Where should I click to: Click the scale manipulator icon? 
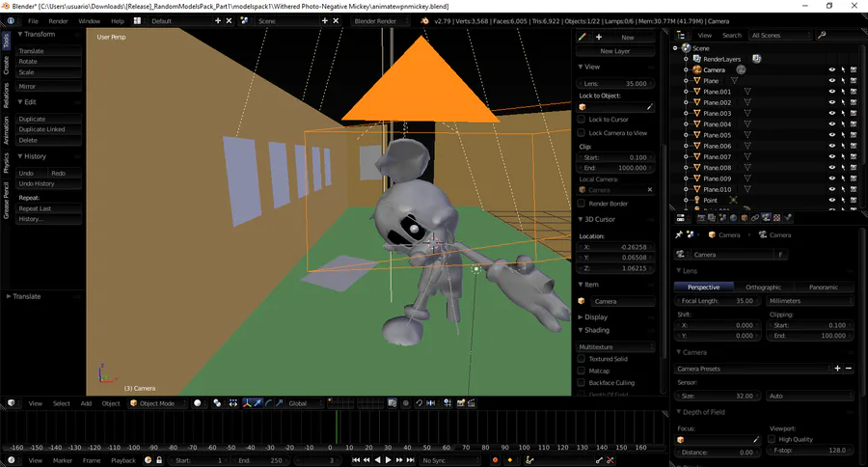point(280,403)
